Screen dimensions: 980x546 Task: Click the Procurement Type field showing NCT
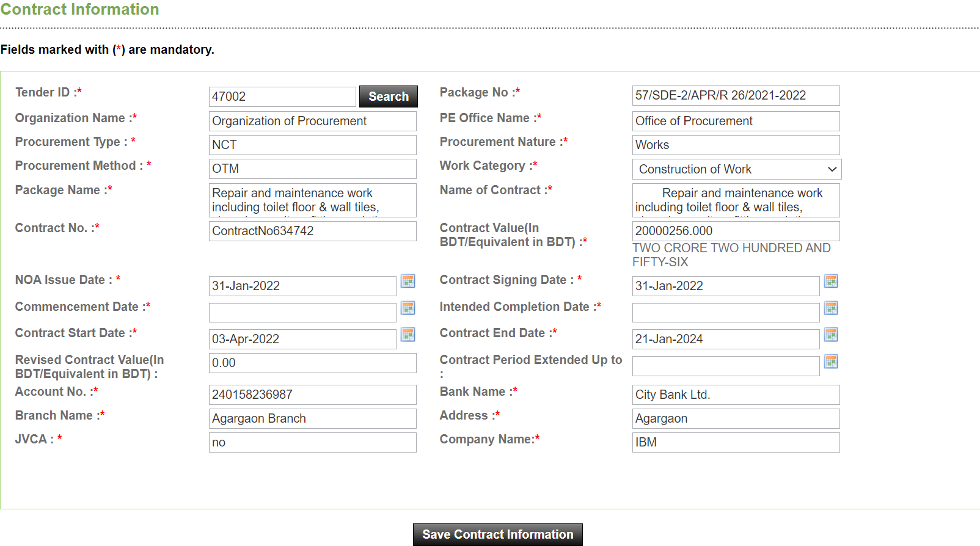313,145
